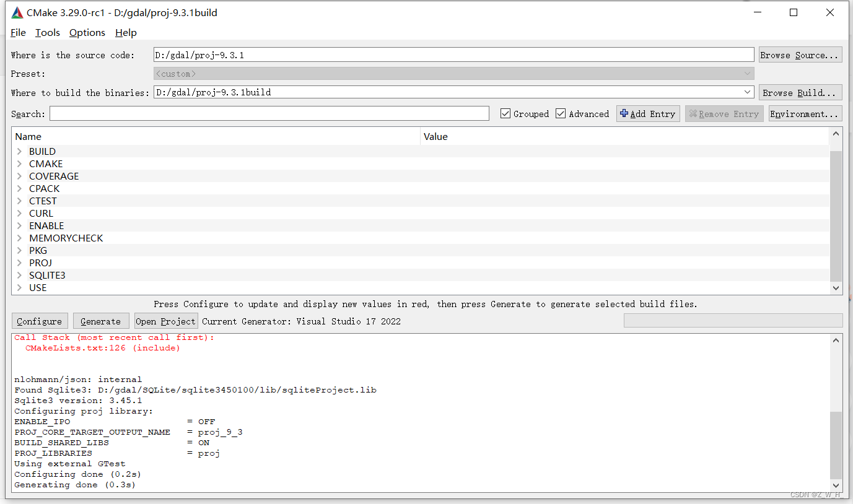
Task: Expand the CTEST group
Action: [x=19, y=201]
